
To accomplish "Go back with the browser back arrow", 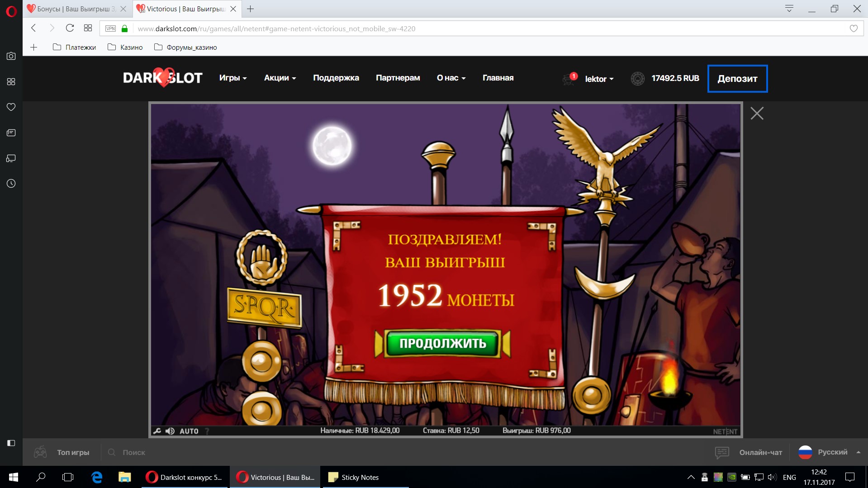I will pos(33,28).
